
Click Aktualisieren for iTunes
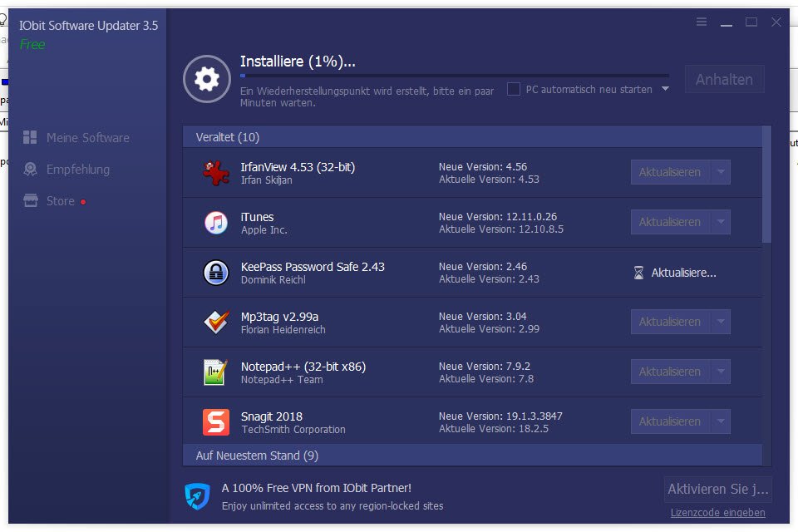tap(670, 222)
